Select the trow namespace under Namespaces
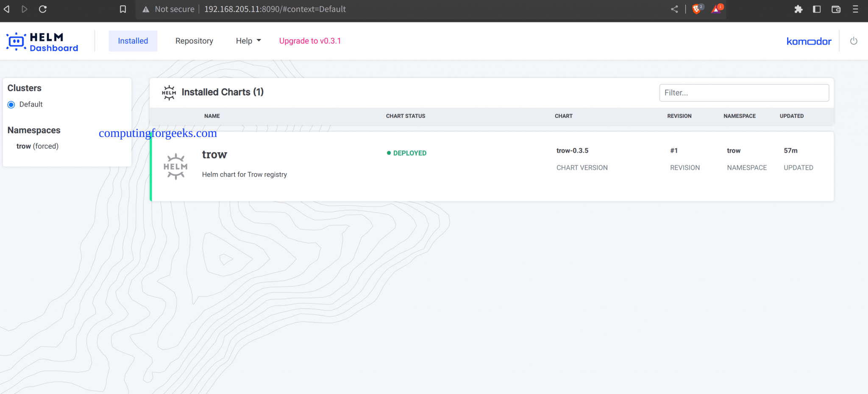Image resolution: width=868 pixels, height=394 pixels. pyautogui.click(x=24, y=146)
